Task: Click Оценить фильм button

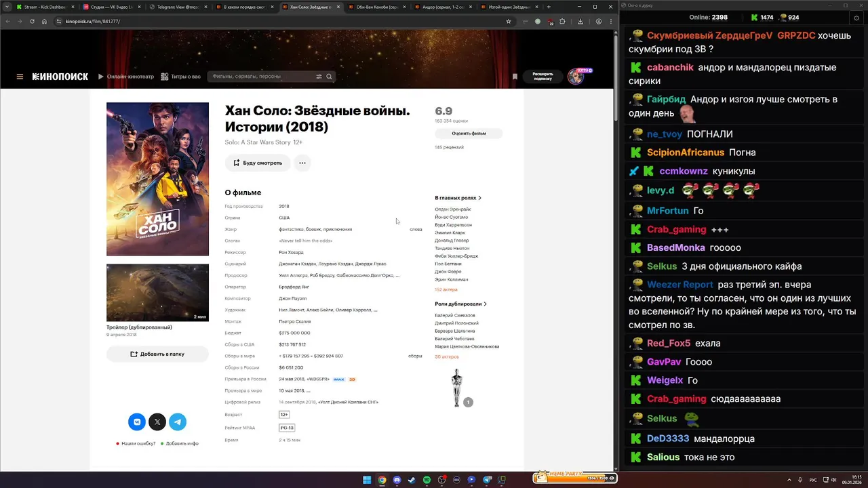Action: [469, 134]
